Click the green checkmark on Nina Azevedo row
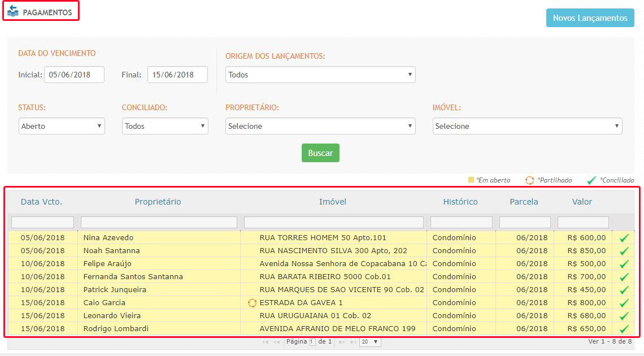 click(624, 238)
